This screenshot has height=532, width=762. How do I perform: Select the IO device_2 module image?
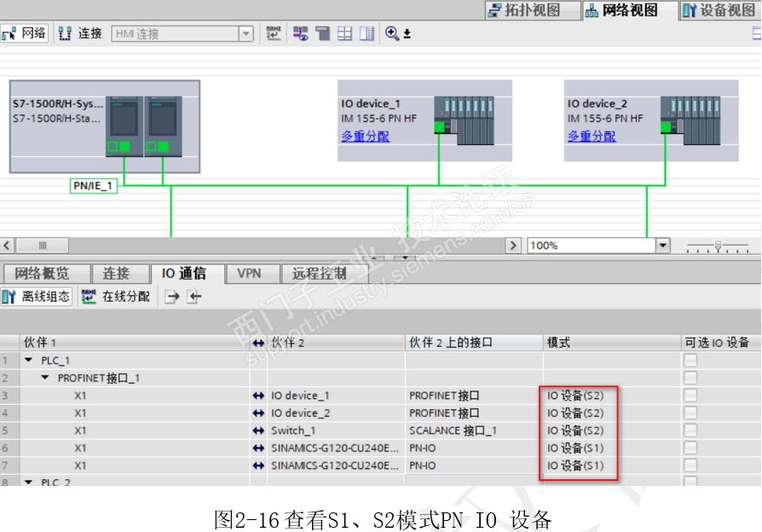(690, 120)
